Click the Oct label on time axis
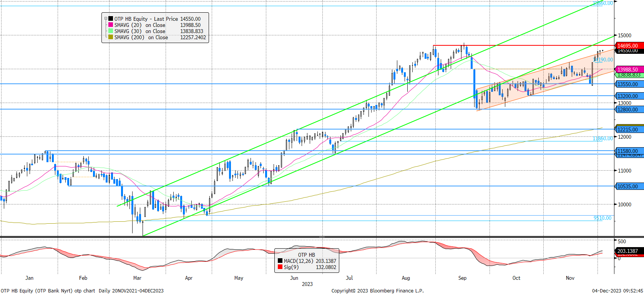 (516, 278)
